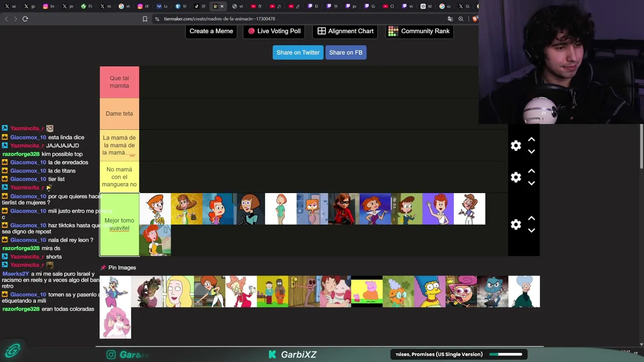
Task: Open the Alignment Chart
Action: (345, 31)
